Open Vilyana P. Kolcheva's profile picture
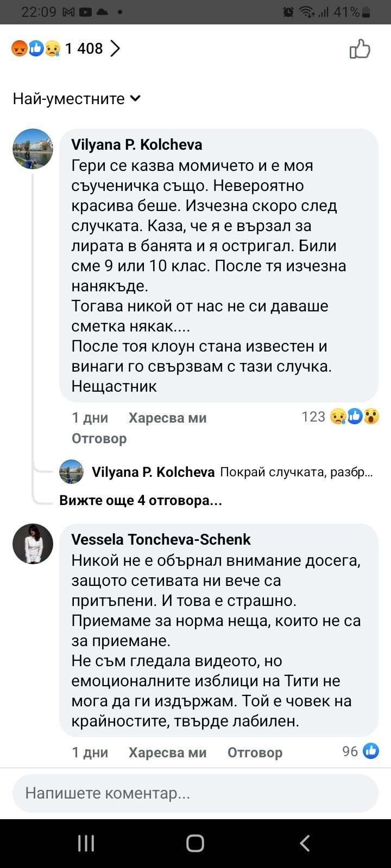Screen dimensions: 391x868 (33, 149)
